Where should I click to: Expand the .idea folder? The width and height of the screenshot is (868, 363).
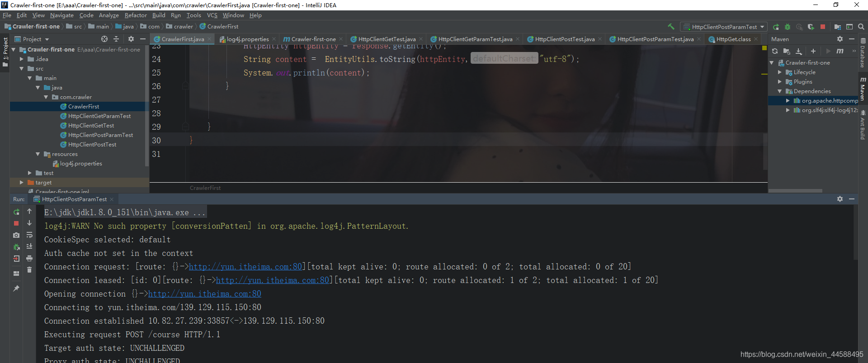pyautogui.click(x=22, y=59)
